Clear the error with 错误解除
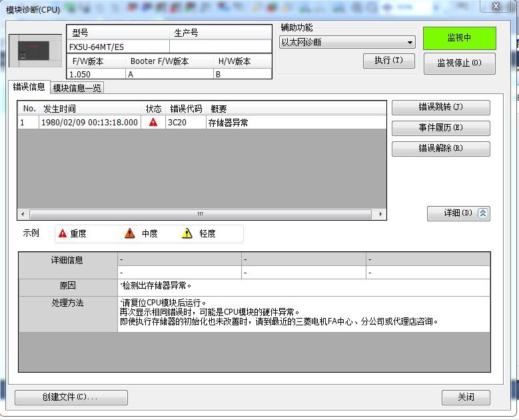519x420 pixels. click(x=440, y=149)
